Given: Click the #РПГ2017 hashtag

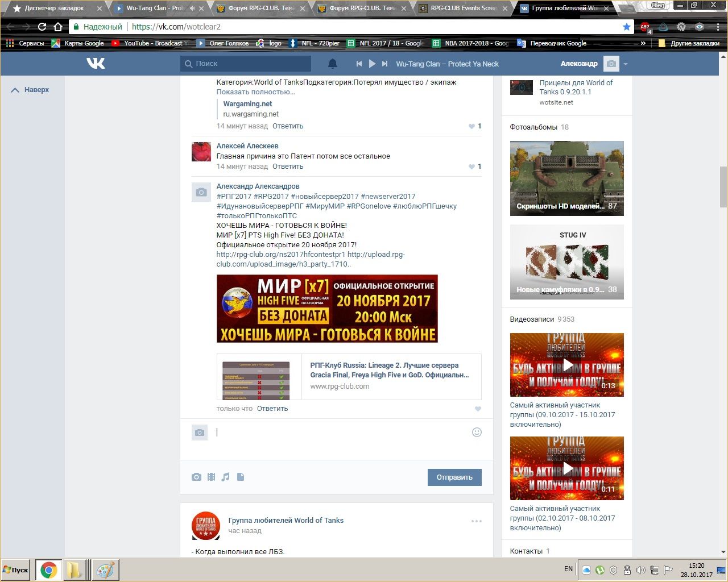Looking at the screenshot, I should pos(234,196).
